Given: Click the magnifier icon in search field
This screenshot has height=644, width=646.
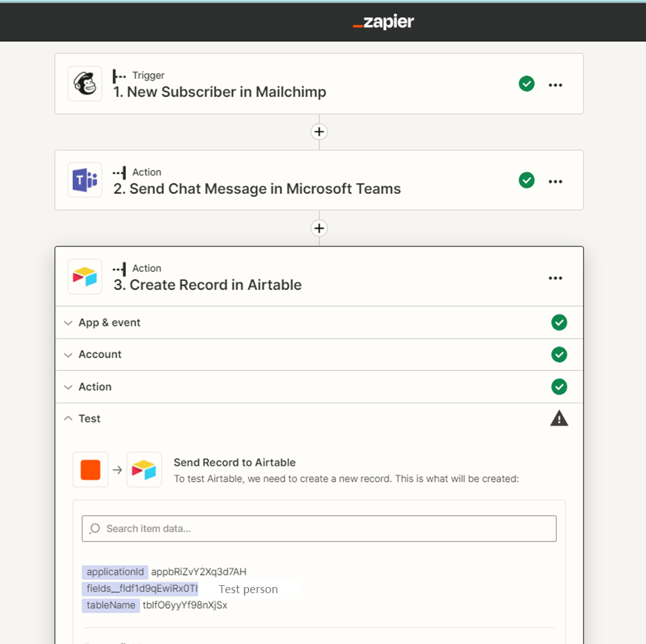Looking at the screenshot, I should 95,528.
